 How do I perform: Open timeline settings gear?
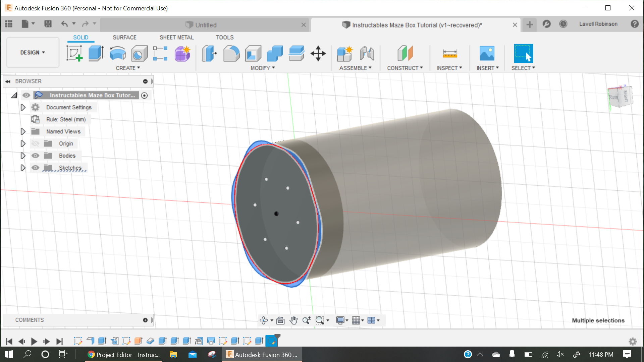633,341
